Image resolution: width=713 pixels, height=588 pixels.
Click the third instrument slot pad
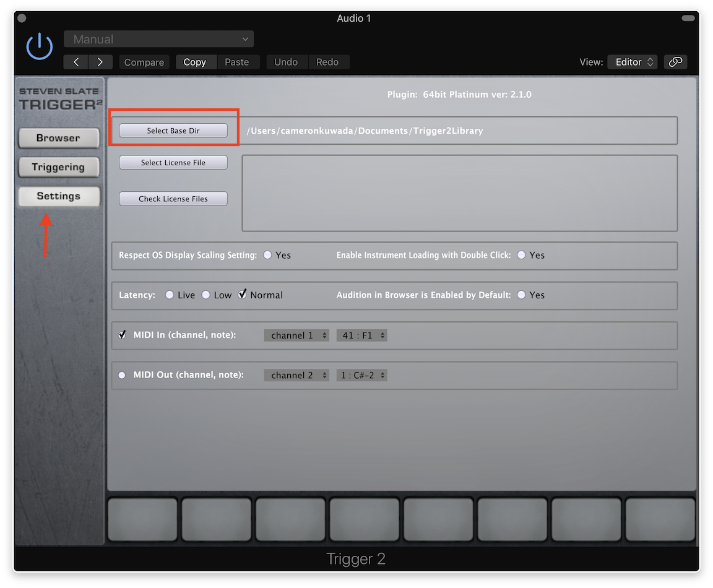click(290, 519)
